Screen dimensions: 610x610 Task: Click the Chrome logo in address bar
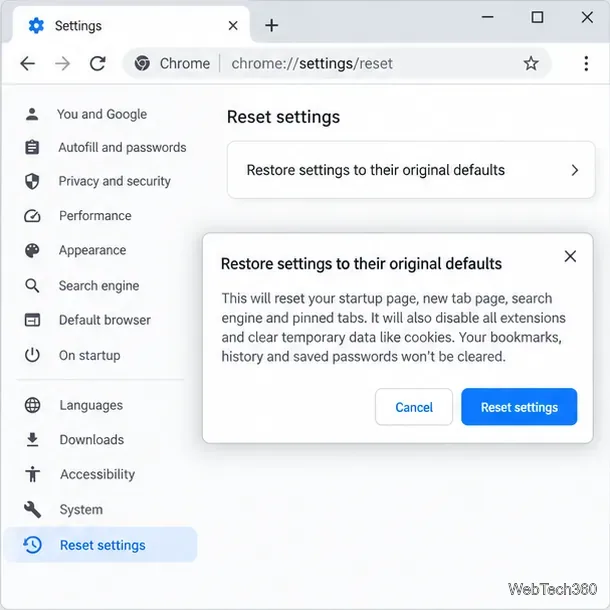point(142,63)
